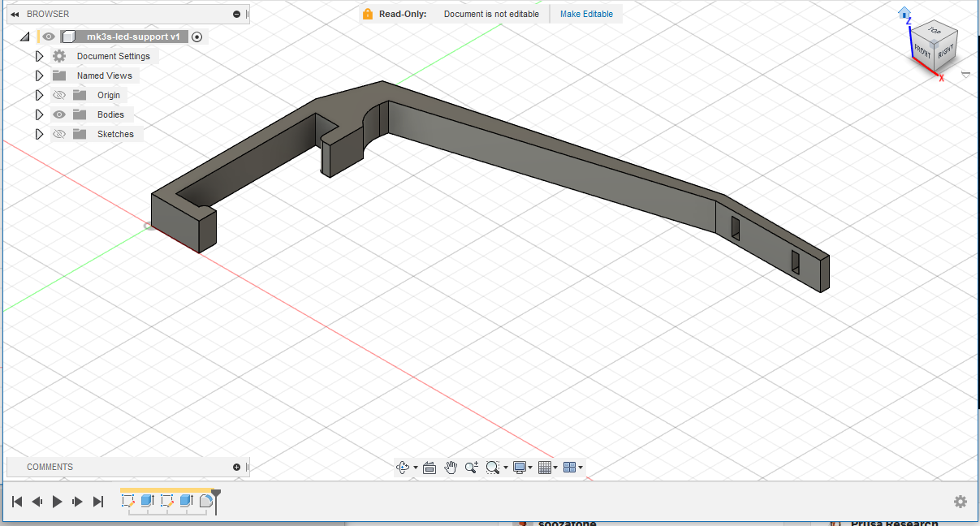Select the mk3s-led-support v1 tree item
The width and height of the screenshot is (980, 526).
[134, 37]
